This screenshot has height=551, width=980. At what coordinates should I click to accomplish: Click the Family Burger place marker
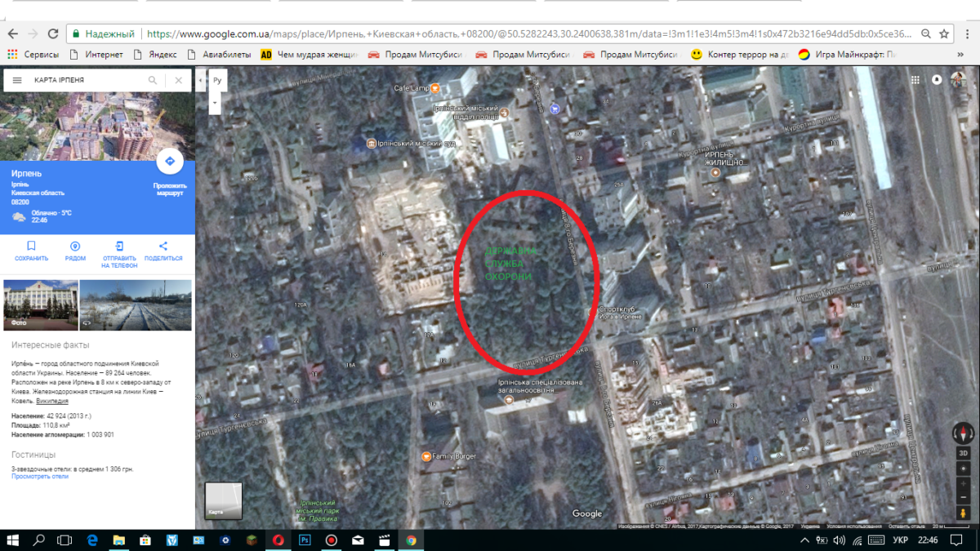coord(425,456)
